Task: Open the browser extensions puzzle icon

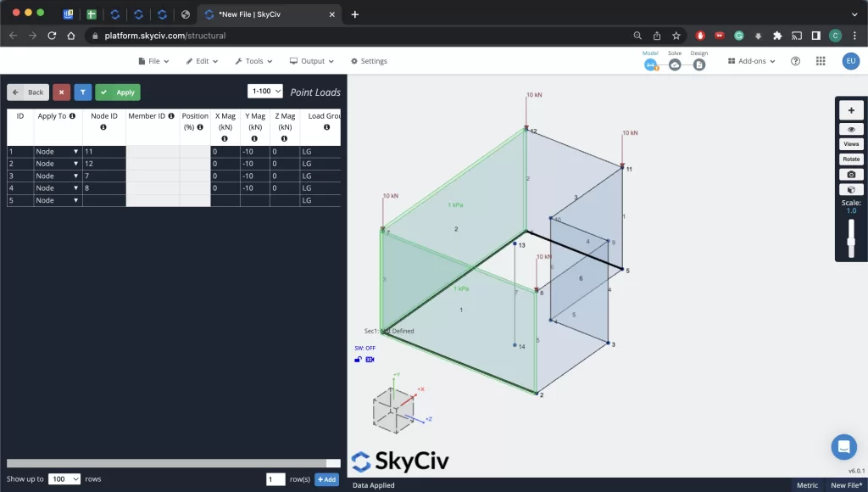Action: pyautogui.click(x=777, y=36)
